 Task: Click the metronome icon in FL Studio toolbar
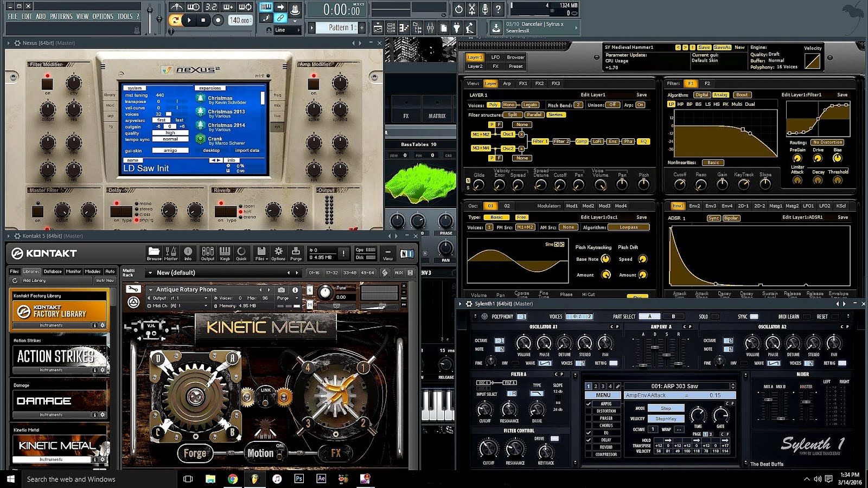(176, 8)
